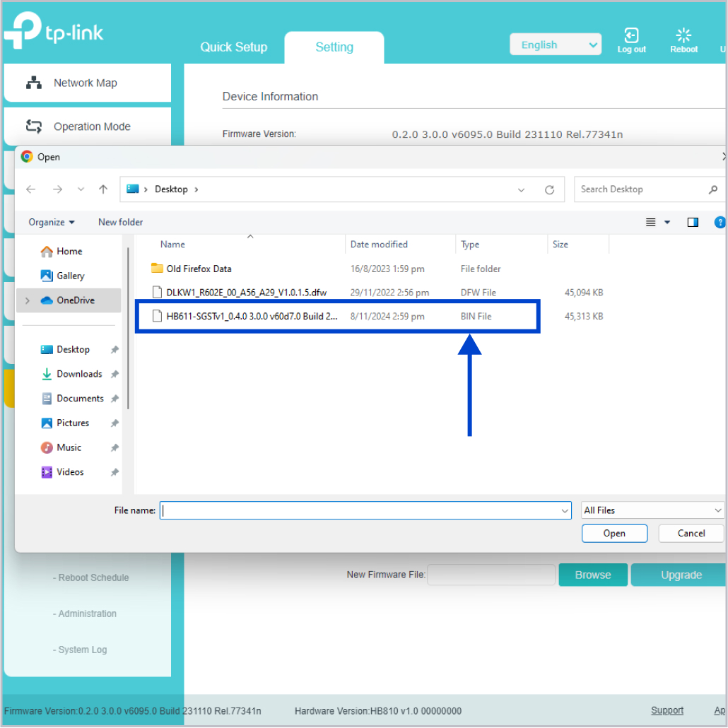Select Desktop in quick access
Screen dimensions: 728x728
[73, 349]
